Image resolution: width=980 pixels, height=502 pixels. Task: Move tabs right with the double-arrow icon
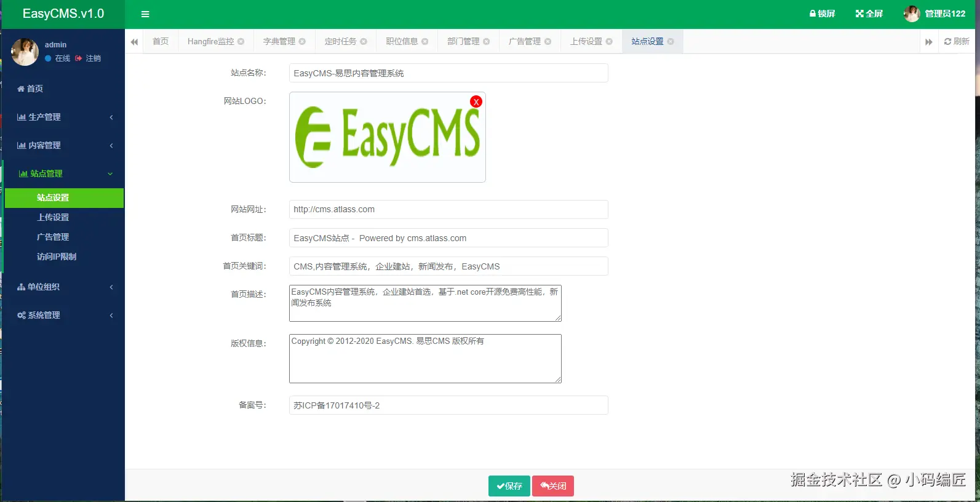point(928,42)
